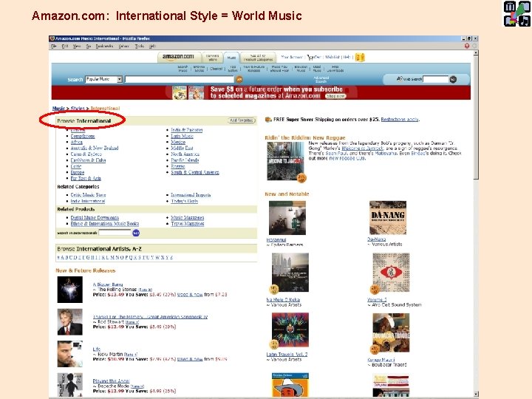Image resolution: width=532 pixels, height=399 pixels.
Task: Click the Firefox window title bar icon
Action: (x=52, y=38)
